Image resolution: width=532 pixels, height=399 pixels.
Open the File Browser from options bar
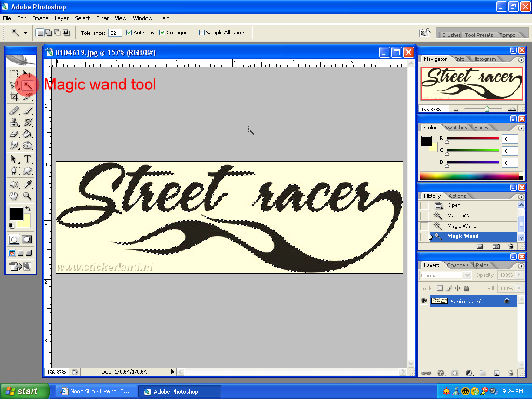pyautogui.click(x=424, y=33)
